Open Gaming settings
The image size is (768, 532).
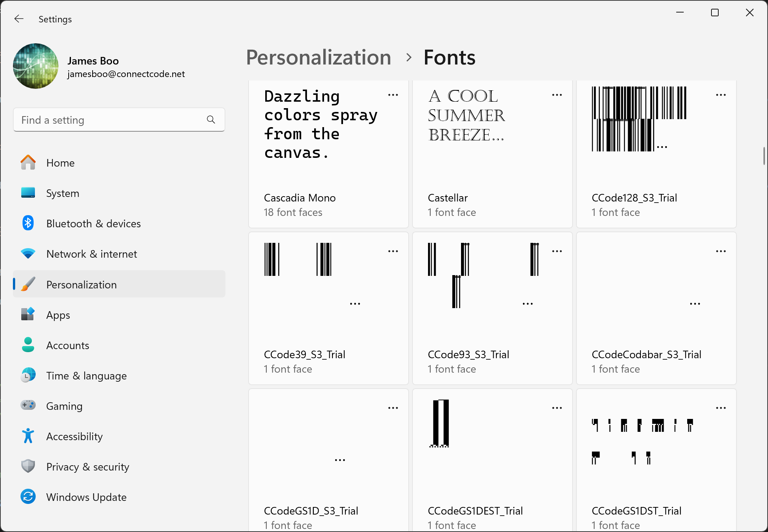point(119,406)
